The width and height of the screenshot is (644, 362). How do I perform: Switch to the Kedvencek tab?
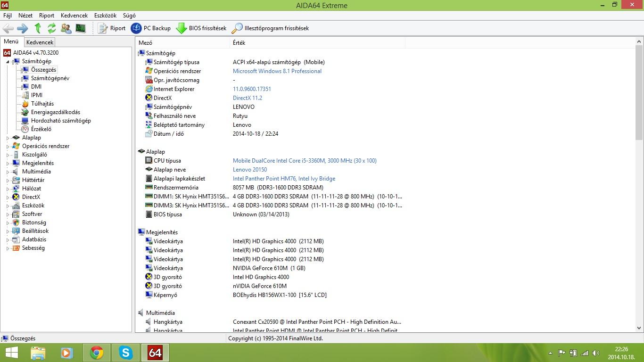pos(40,42)
